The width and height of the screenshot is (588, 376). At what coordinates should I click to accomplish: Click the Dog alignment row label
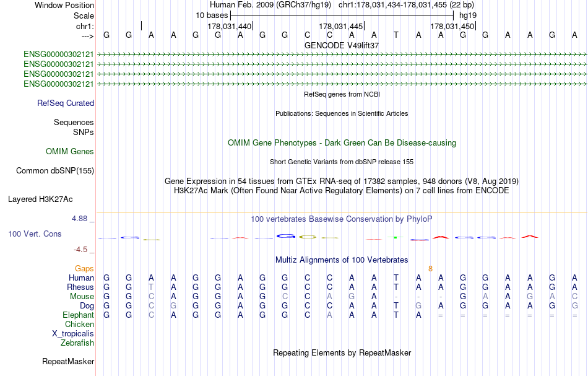87,306
